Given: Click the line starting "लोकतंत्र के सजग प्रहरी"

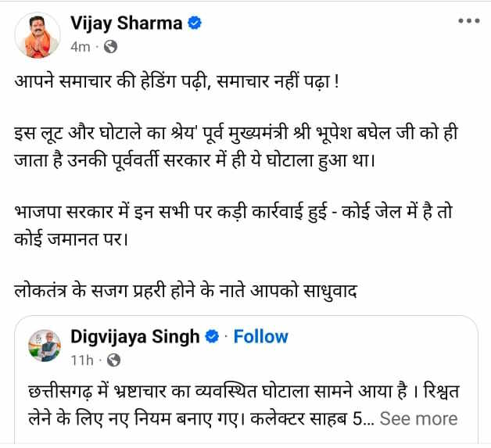Looking at the screenshot, I should pos(185,289).
